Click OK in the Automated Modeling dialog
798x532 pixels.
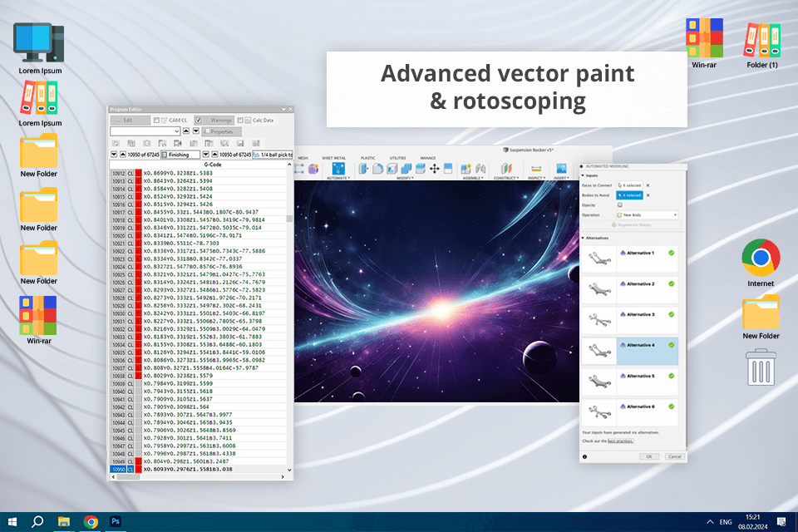point(649,456)
